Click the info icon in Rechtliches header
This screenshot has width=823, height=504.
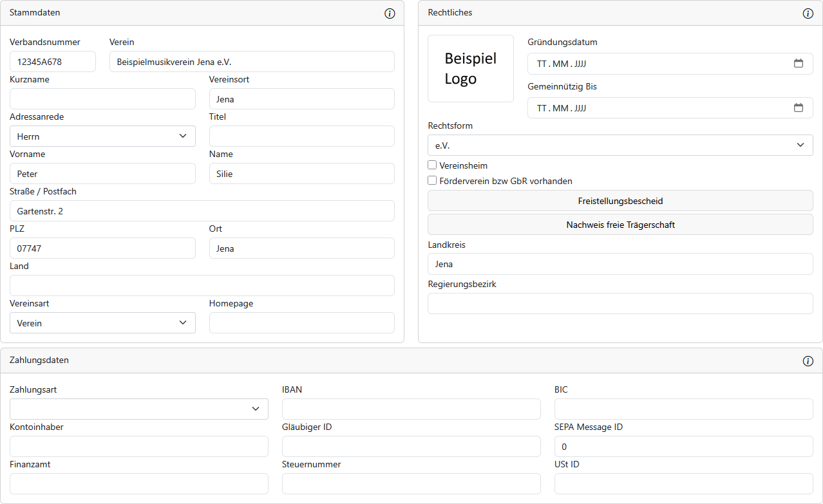point(808,14)
